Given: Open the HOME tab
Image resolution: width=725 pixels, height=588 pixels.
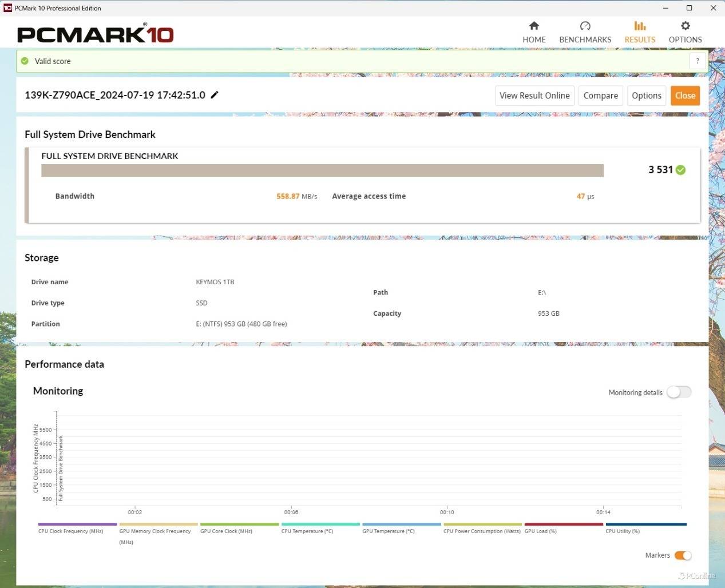Looking at the screenshot, I should pyautogui.click(x=534, y=33).
